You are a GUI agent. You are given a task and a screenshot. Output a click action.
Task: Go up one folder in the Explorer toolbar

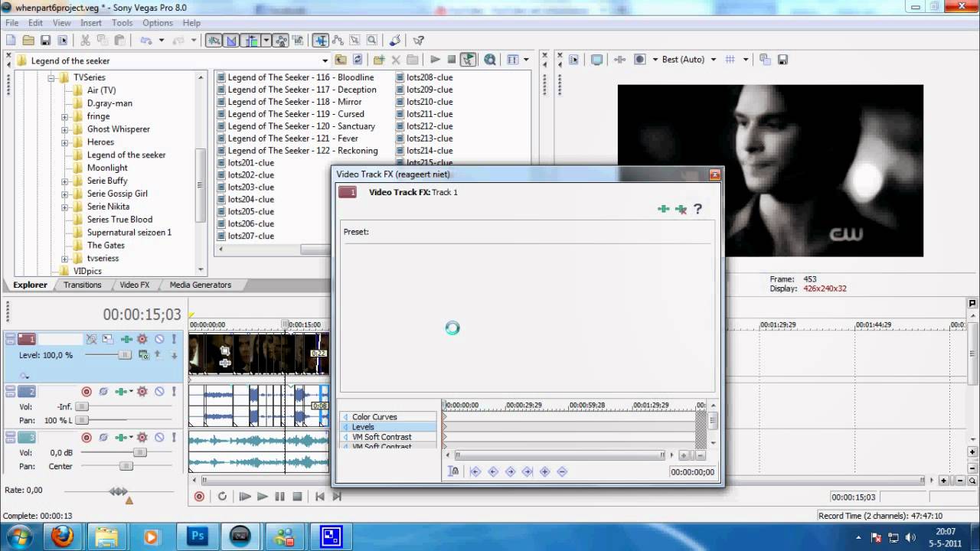click(x=341, y=60)
